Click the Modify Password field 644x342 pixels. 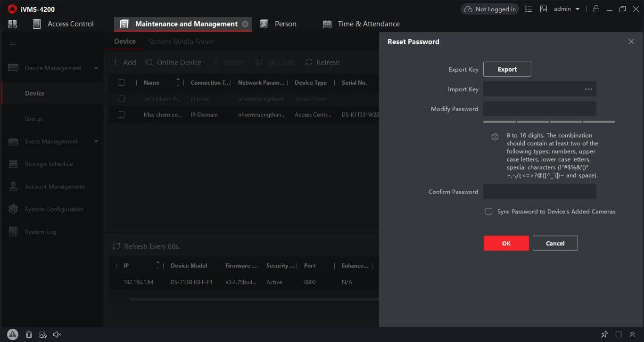[x=540, y=109]
